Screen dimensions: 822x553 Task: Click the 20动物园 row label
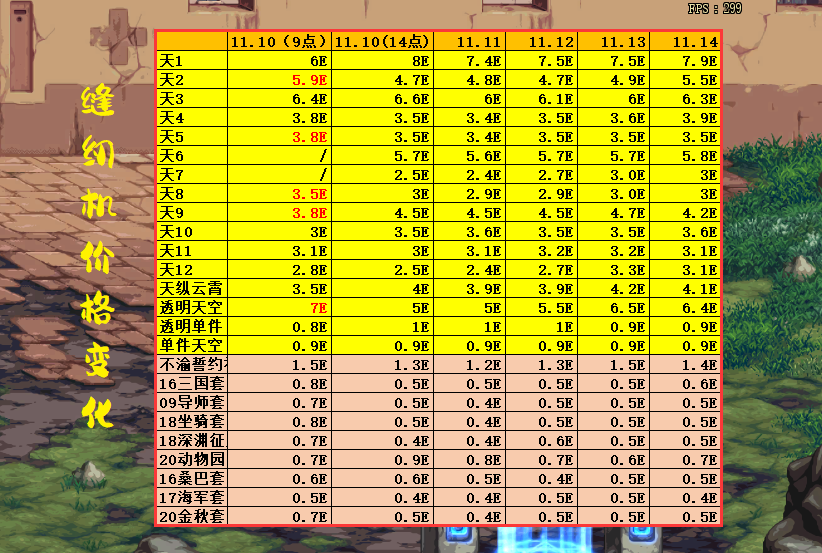pyautogui.click(x=192, y=459)
